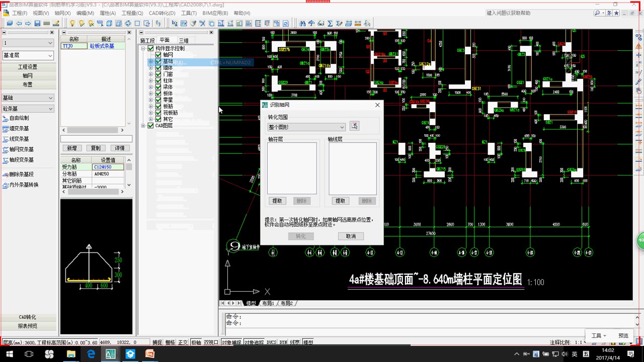Uncheck the 梁体 display checkbox
Image resolution: width=644 pixels, height=362 pixels.
pos(158,87)
